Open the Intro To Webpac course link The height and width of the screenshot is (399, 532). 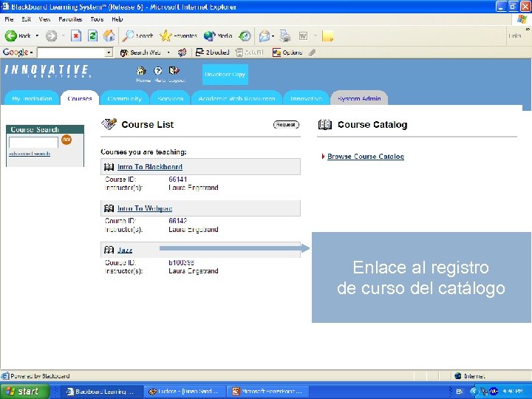click(145, 208)
